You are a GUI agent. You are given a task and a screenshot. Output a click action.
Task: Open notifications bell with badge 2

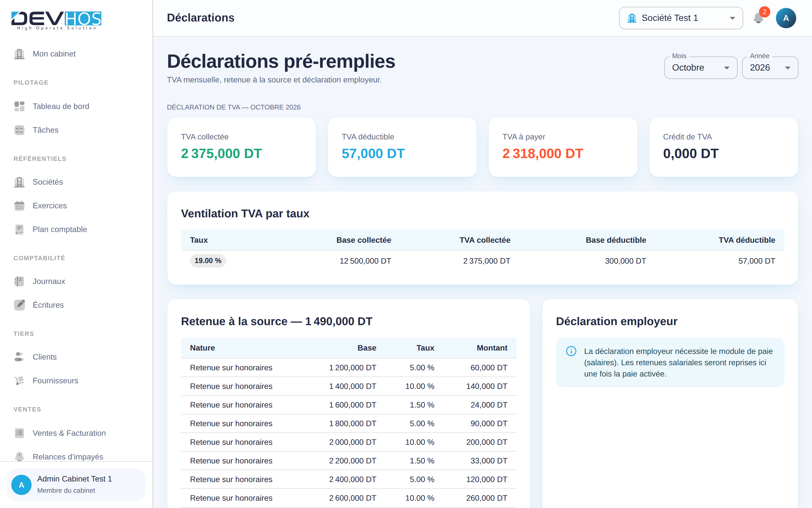click(x=758, y=18)
